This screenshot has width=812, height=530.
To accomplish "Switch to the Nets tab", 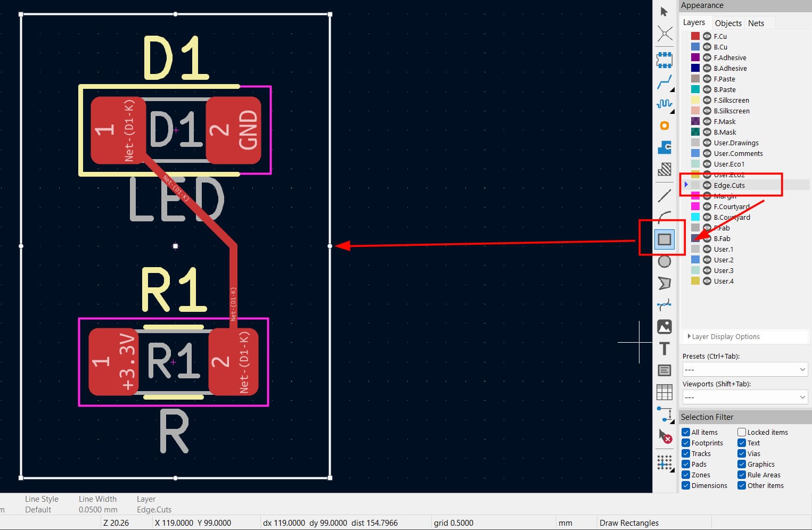I will pyautogui.click(x=756, y=23).
